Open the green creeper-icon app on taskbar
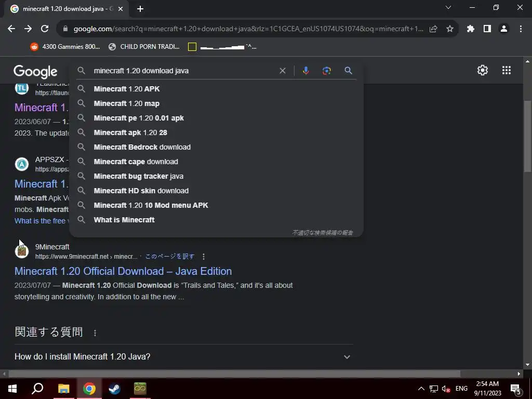Viewport: 532px width, 399px height. [140, 389]
